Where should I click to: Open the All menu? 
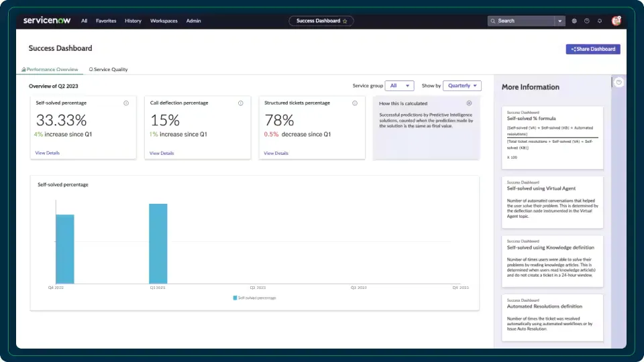tap(85, 21)
